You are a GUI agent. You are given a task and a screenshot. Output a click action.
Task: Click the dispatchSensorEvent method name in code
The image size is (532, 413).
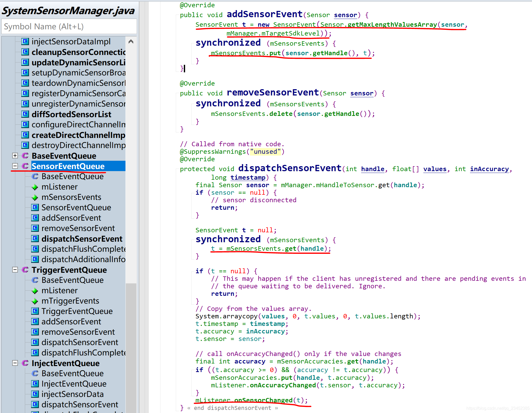[290, 168]
